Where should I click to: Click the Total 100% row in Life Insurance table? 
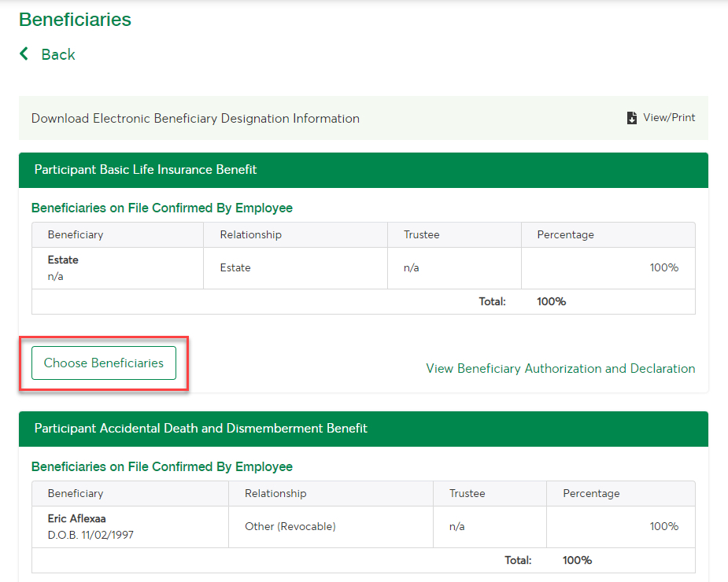click(x=364, y=302)
